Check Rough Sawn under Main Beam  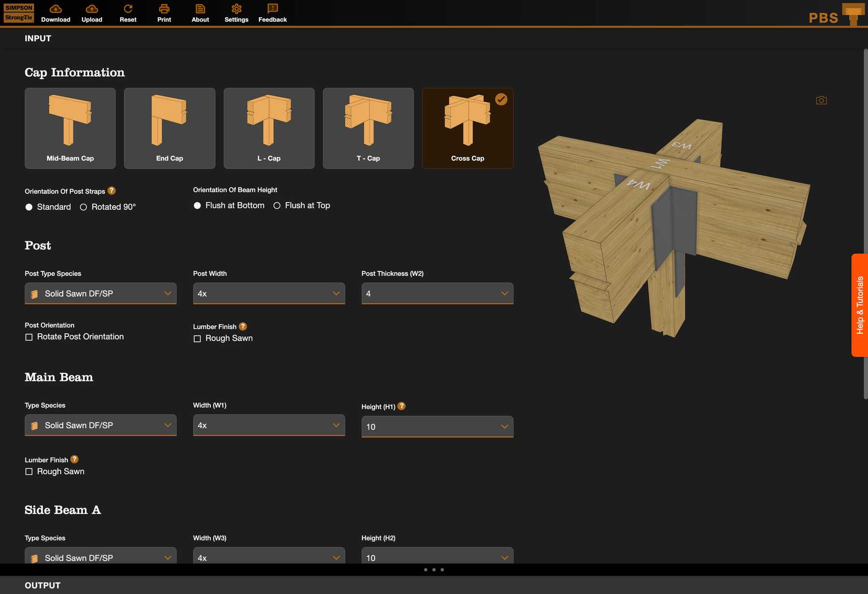pyautogui.click(x=29, y=472)
